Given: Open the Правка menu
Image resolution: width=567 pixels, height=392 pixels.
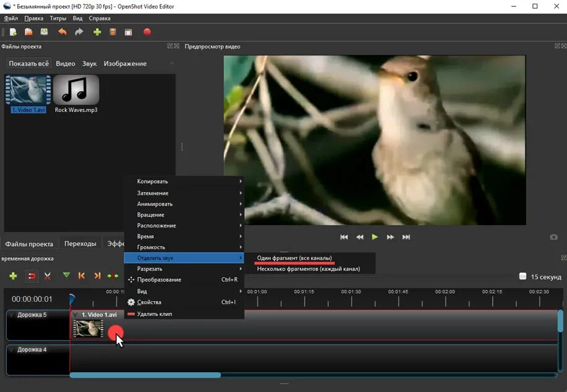Looking at the screenshot, I should (33, 18).
